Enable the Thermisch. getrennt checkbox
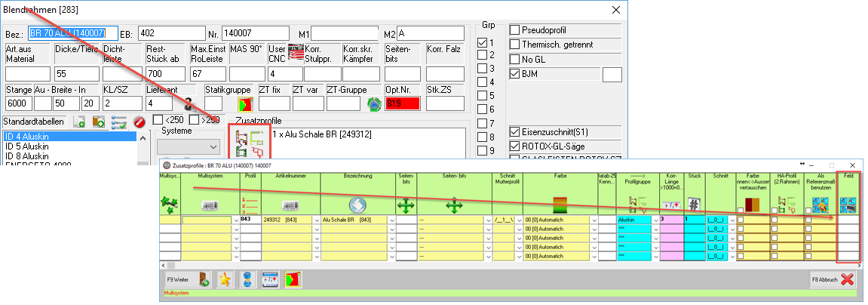 (514, 45)
